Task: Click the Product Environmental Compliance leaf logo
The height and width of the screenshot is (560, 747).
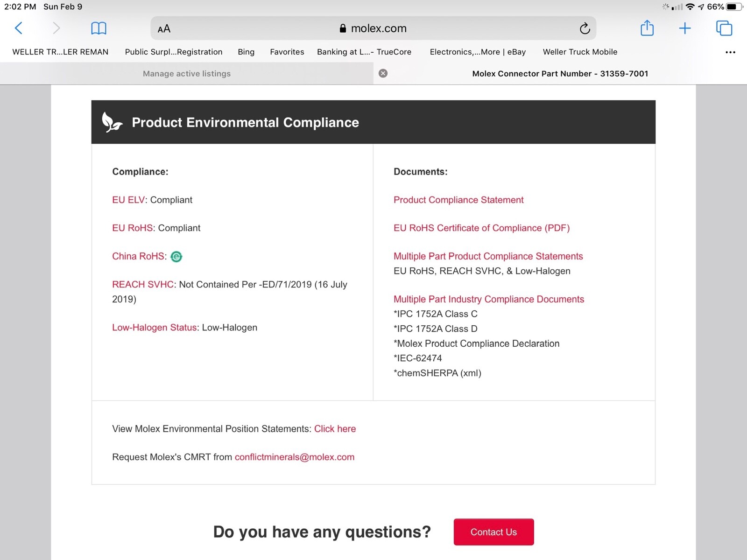Action: (x=112, y=122)
